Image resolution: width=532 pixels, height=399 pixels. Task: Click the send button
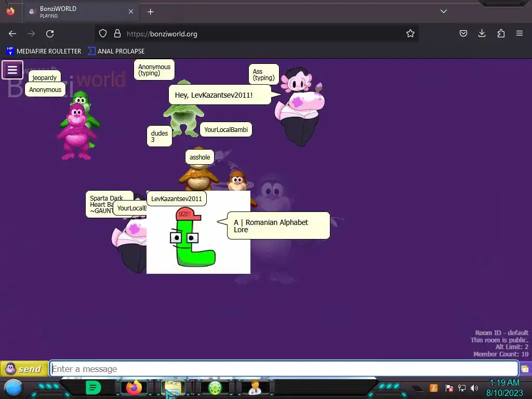pos(24,369)
